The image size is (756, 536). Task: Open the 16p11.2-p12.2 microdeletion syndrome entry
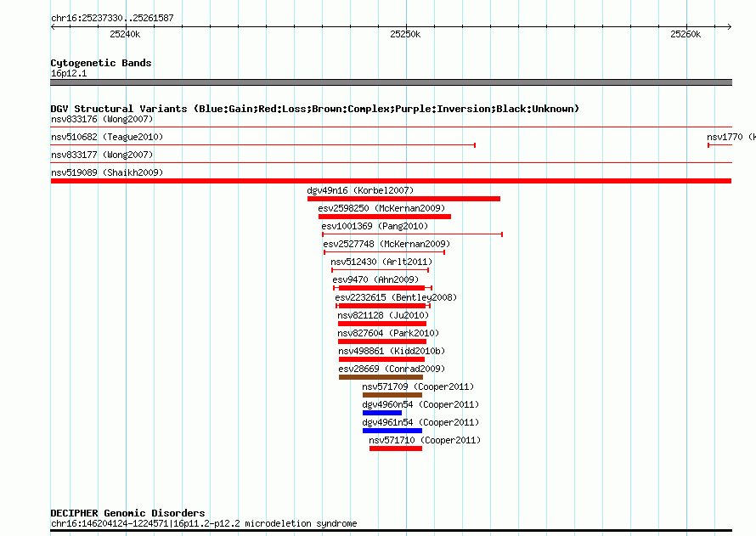pyautogui.click(x=204, y=523)
